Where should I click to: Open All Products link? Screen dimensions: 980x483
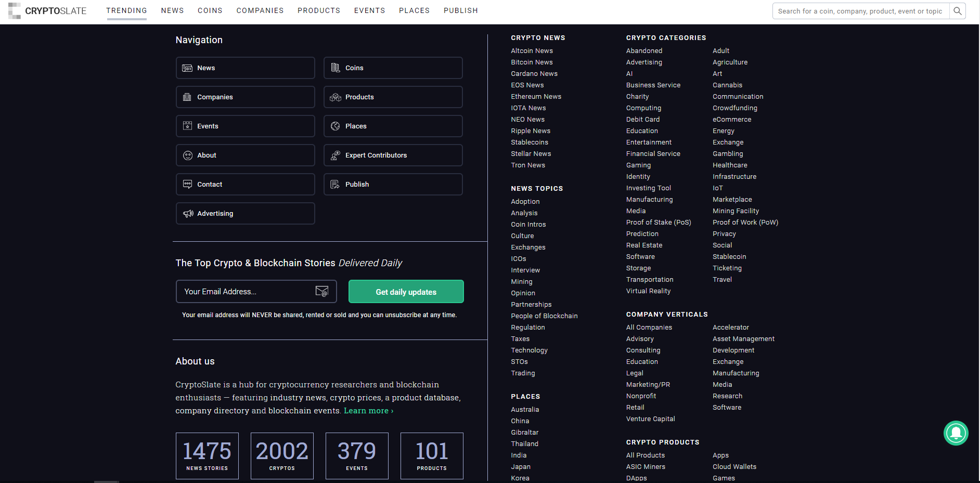(646, 455)
